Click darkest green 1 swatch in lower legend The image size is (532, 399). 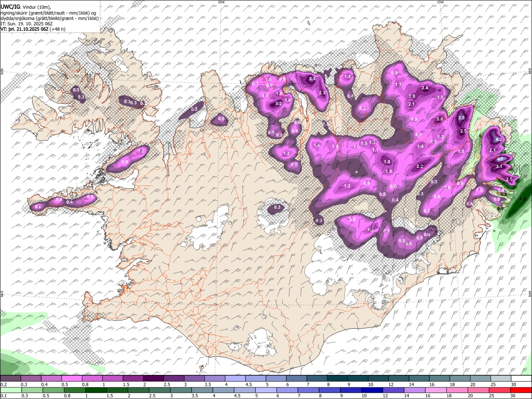96,390
